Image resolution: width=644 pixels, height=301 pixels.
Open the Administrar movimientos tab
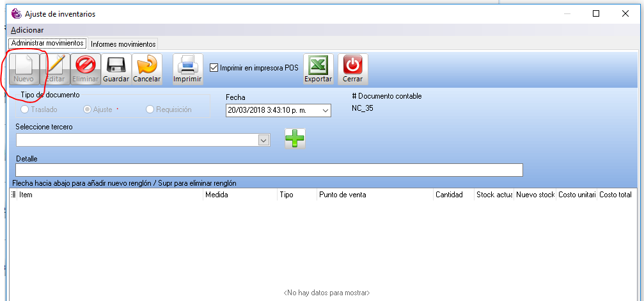pyautogui.click(x=47, y=44)
